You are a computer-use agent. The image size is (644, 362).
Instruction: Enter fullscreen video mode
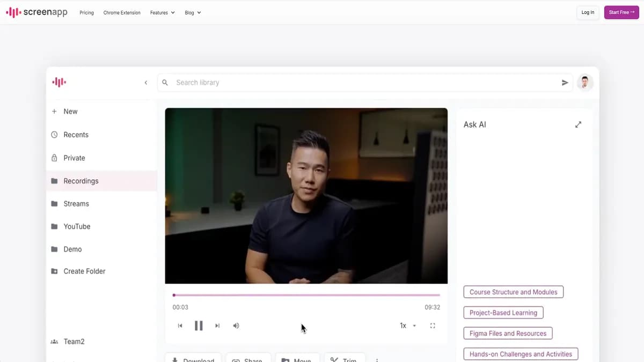[x=433, y=326]
